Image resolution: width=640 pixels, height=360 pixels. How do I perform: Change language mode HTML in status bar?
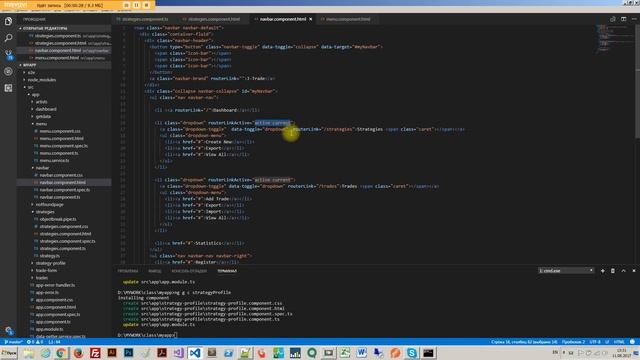pyautogui.click(x=619, y=342)
